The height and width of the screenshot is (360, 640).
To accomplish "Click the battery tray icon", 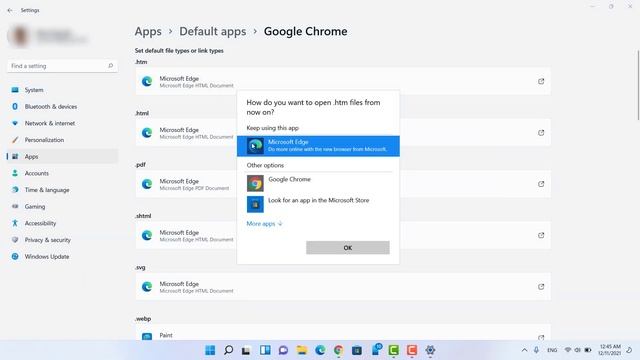I will (x=588, y=350).
